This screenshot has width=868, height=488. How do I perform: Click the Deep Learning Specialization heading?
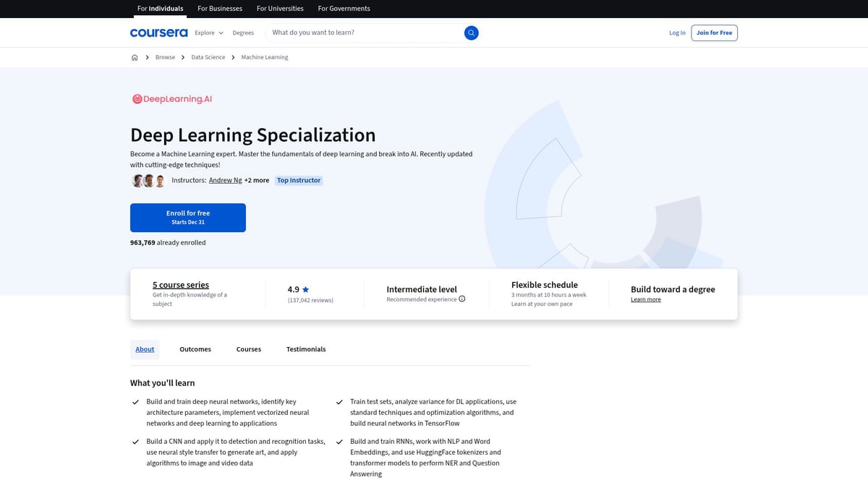[x=253, y=135]
